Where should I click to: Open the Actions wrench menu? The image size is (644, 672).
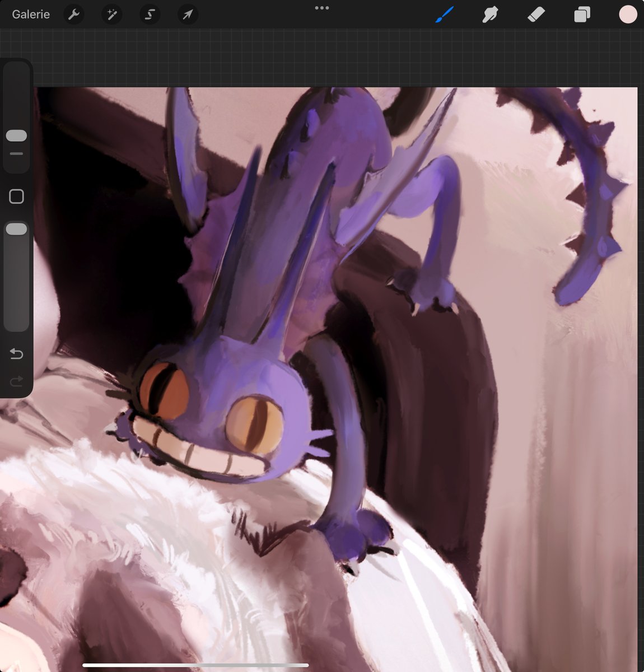[x=73, y=15]
